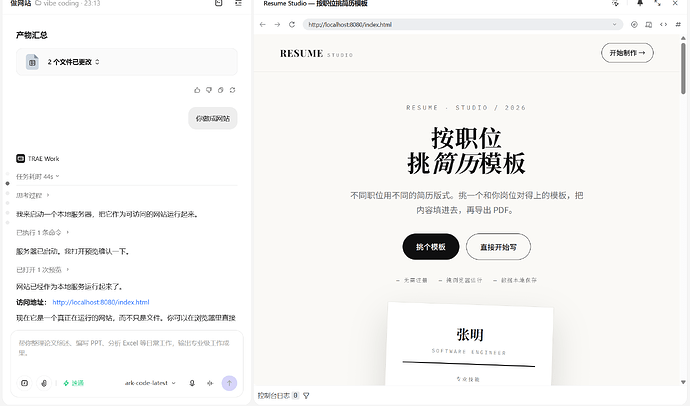The width and height of the screenshot is (690, 406).
Task: Click the TRAE Work logo icon
Action: [20, 158]
